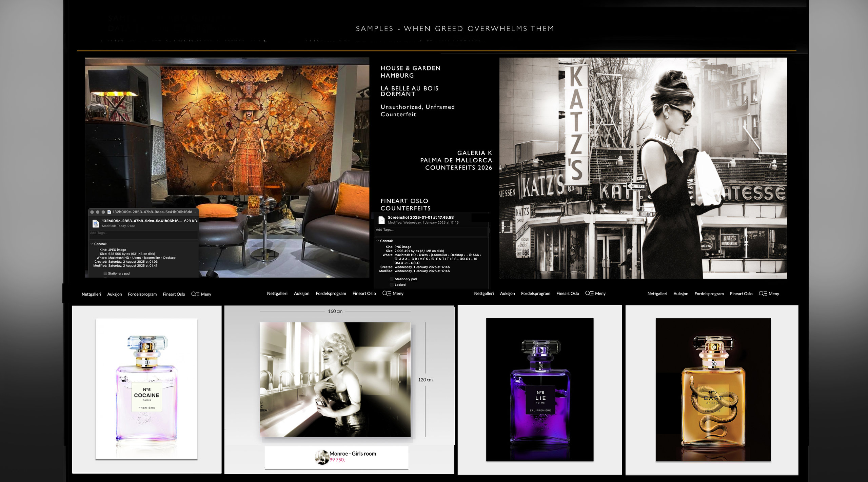Click the JPEG file icon beside the 629 KB filename
Viewport: 868px width, 482px height.
click(96, 223)
